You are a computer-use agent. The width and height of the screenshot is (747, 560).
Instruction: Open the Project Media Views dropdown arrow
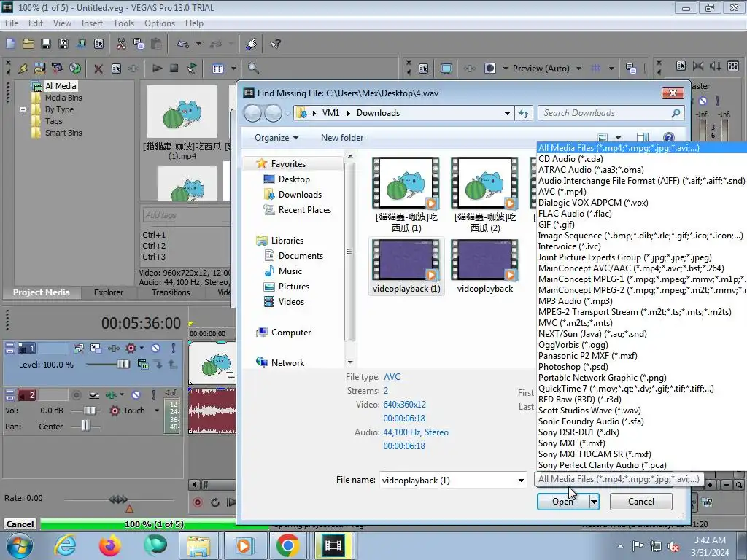coord(233,69)
